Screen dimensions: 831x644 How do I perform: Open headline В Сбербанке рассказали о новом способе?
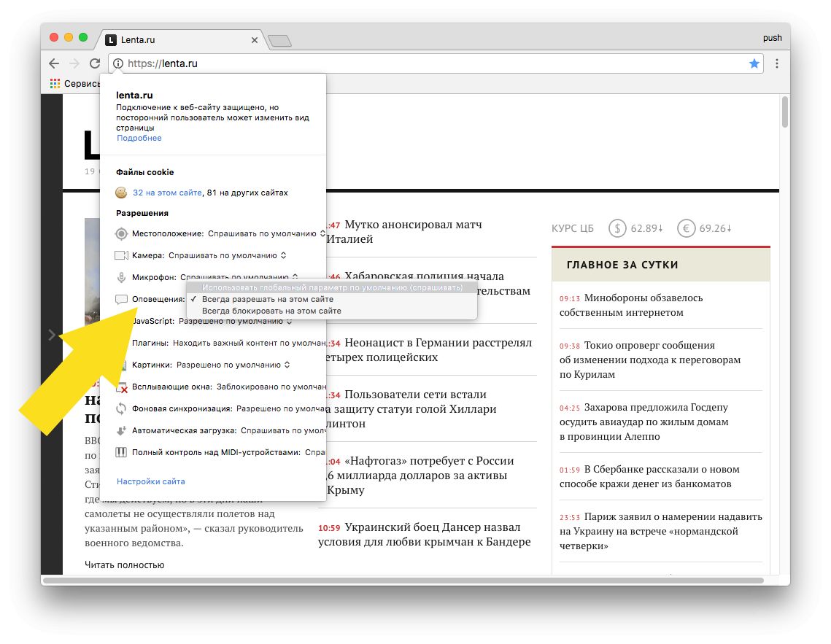(x=649, y=476)
